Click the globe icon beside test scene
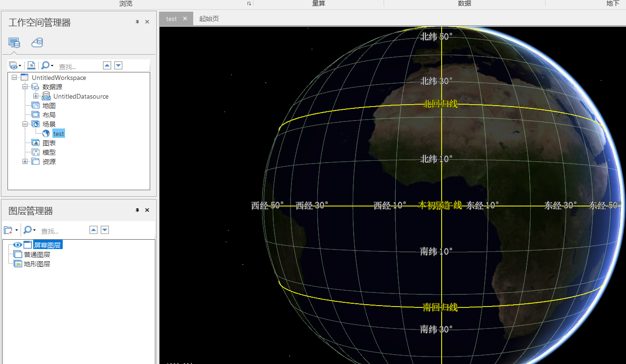The height and width of the screenshot is (364, 626). click(x=46, y=134)
